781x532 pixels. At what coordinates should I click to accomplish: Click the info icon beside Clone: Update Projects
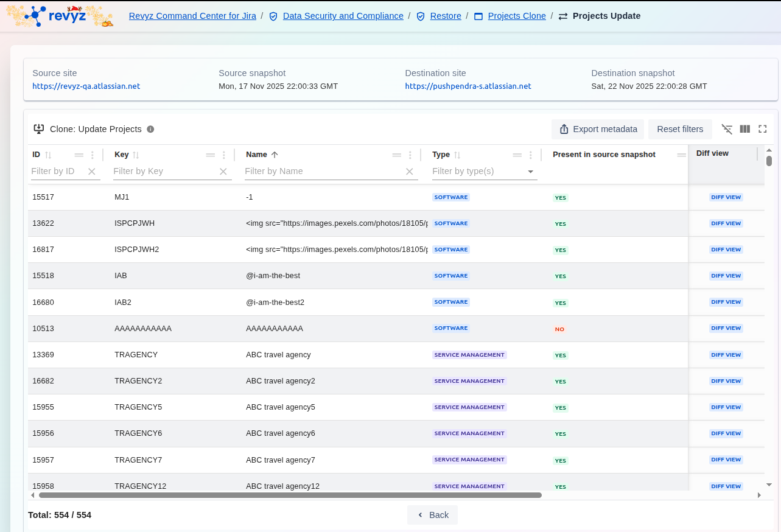point(150,129)
